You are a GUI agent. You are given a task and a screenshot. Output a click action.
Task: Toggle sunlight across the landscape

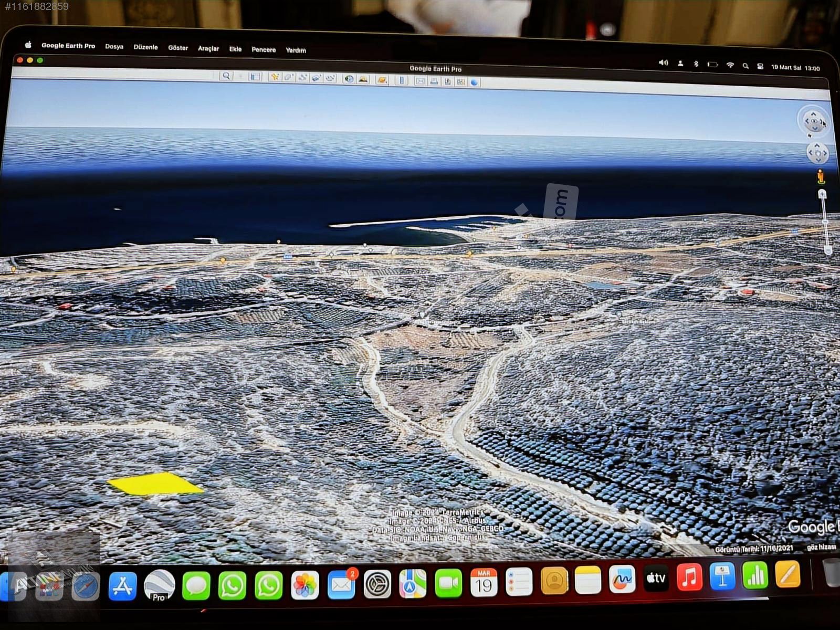pyautogui.click(x=363, y=79)
